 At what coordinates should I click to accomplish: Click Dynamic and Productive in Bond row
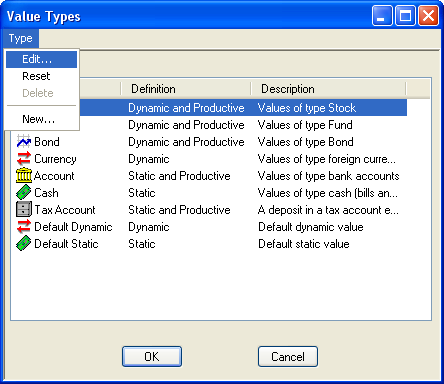pyautogui.click(x=186, y=142)
